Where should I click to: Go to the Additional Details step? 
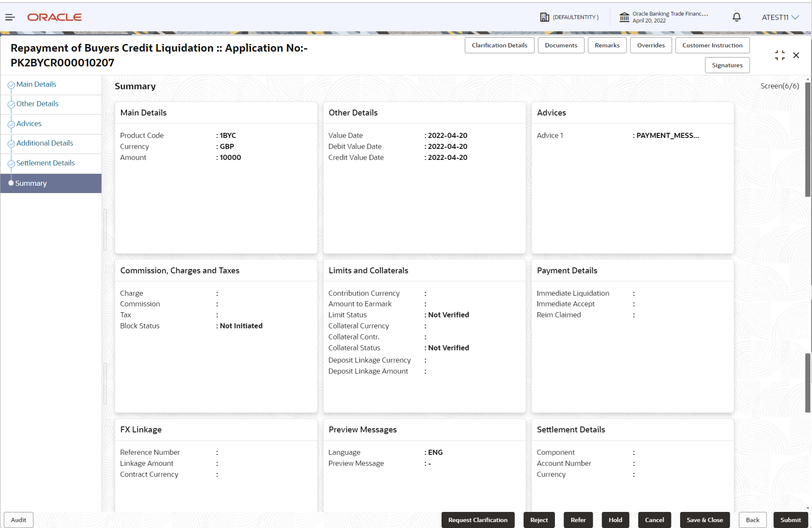point(44,143)
